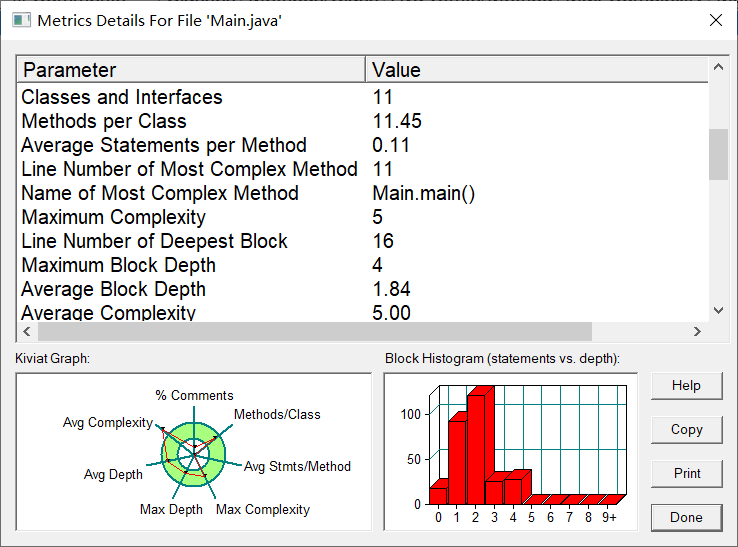Click the Kiviat graph center

pos(193,454)
